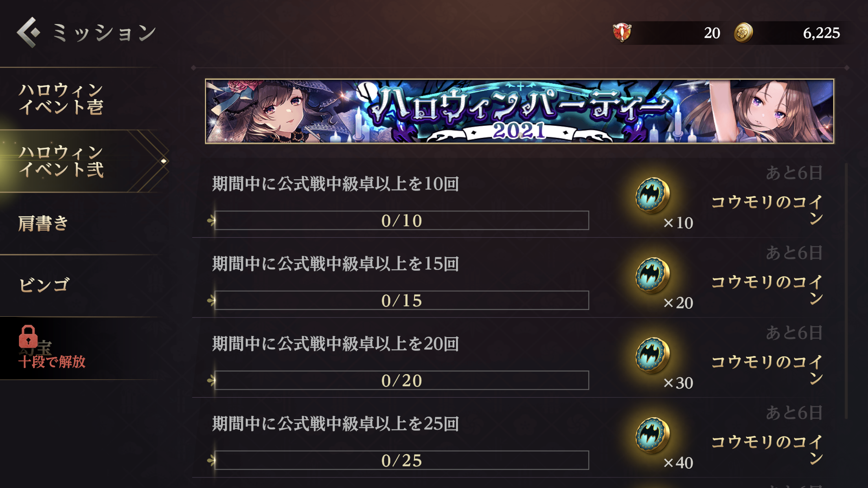This screenshot has height=488, width=868.
Task: Click the red lock icon on locked tab
Action: click(28, 336)
